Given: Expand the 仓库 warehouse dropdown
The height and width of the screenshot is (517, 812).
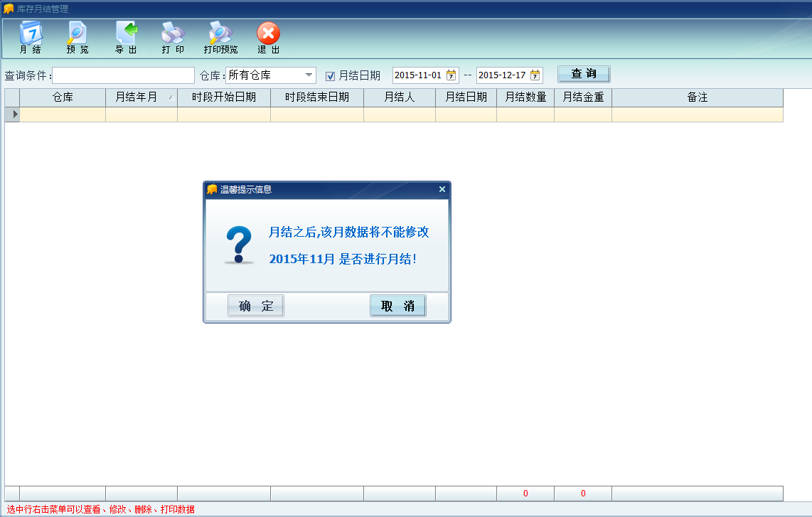Looking at the screenshot, I should tap(309, 75).
